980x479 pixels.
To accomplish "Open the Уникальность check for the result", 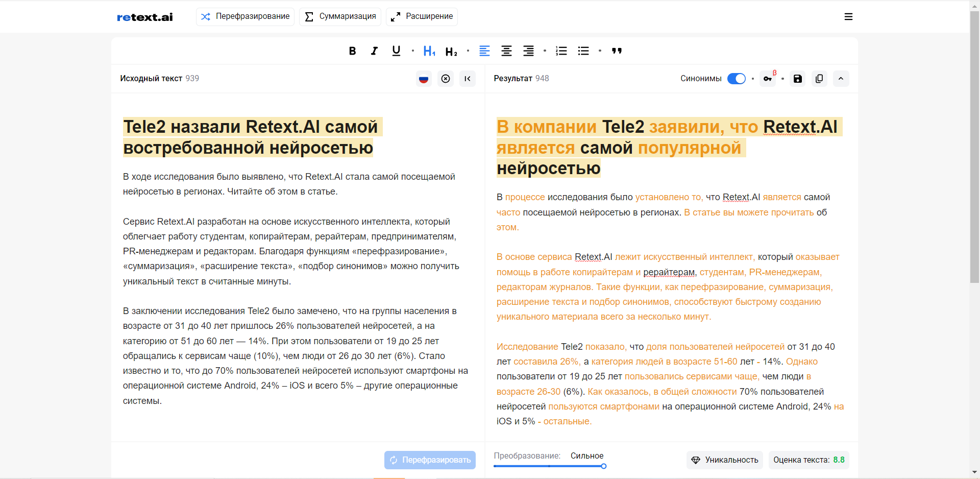I will click(724, 460).
